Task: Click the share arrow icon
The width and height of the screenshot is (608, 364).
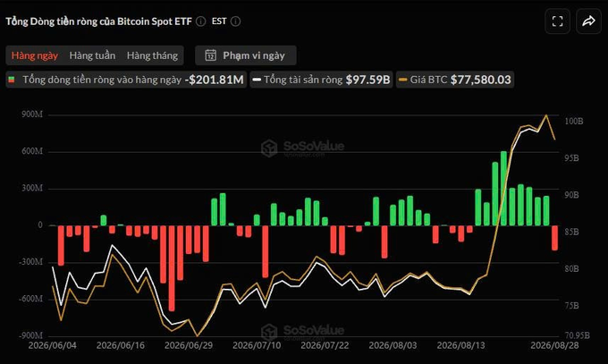Action: pyautogui.click(x=588, y=21)
